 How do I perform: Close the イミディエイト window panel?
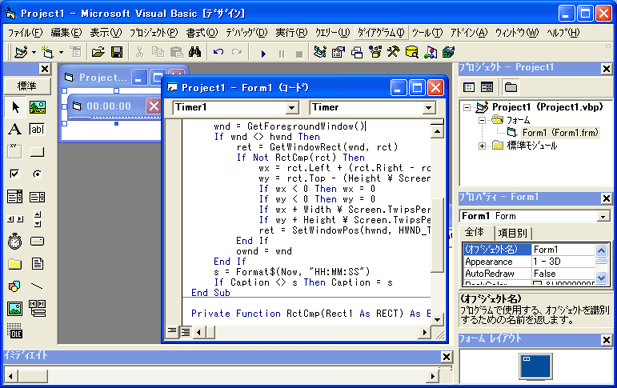[x=446, y=357]
